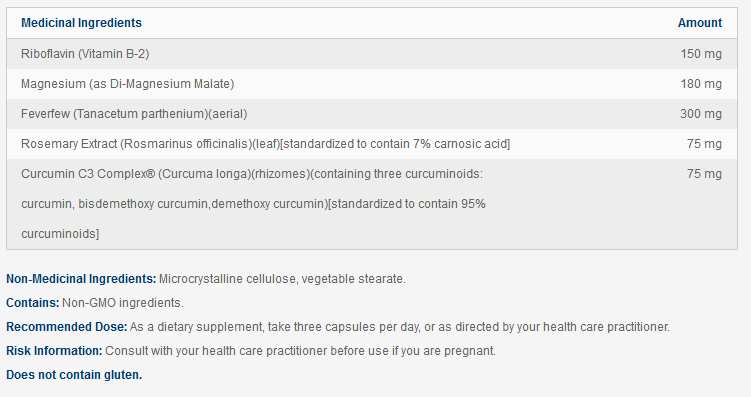The height and width of the screenshot is (397, 751).
Task: Click the 300 mg amount value
Action: (x=701, y=114)
